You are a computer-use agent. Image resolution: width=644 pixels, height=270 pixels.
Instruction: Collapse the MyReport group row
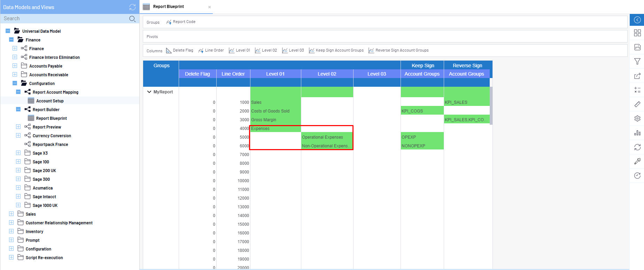[149, 92]
